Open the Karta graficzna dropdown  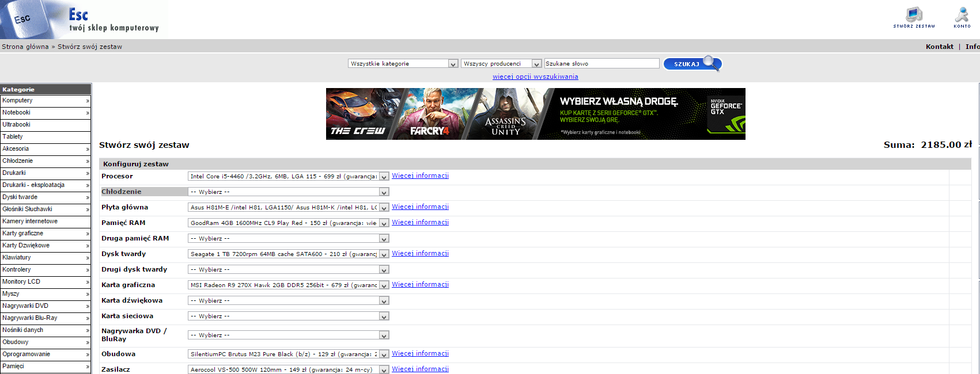pyautogui.click(x=289, y=285)
